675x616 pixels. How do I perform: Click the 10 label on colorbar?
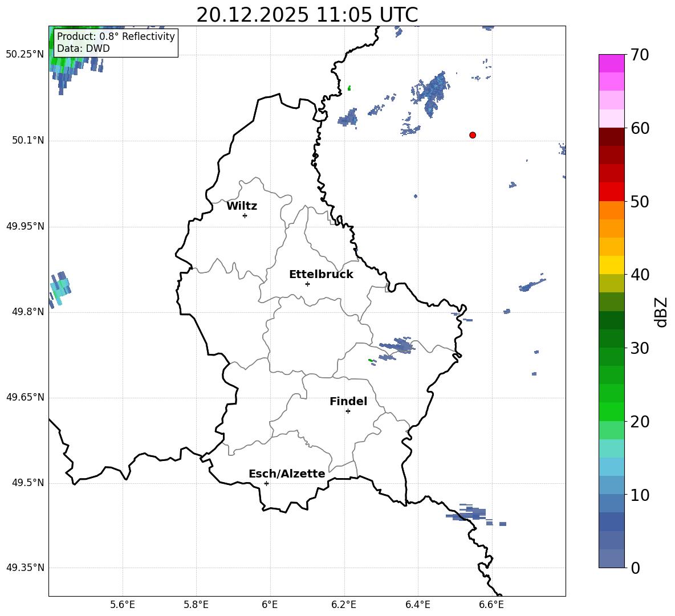pyautogui.click(x=640, y=495)
